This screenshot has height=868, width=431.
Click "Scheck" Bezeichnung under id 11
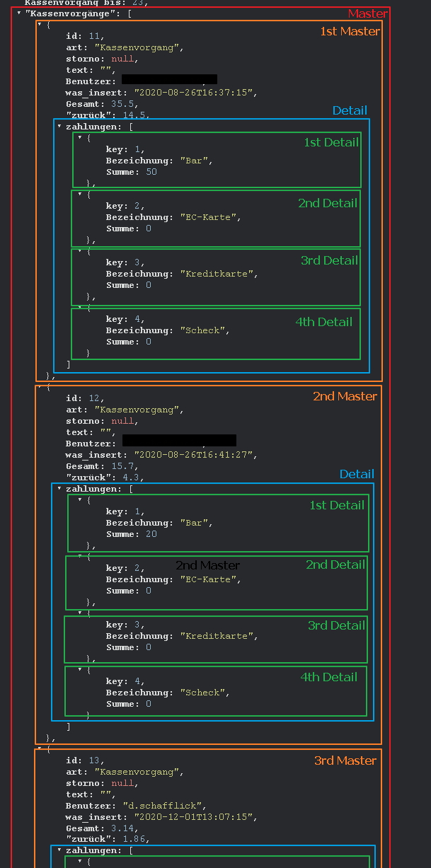pos(202,330)
